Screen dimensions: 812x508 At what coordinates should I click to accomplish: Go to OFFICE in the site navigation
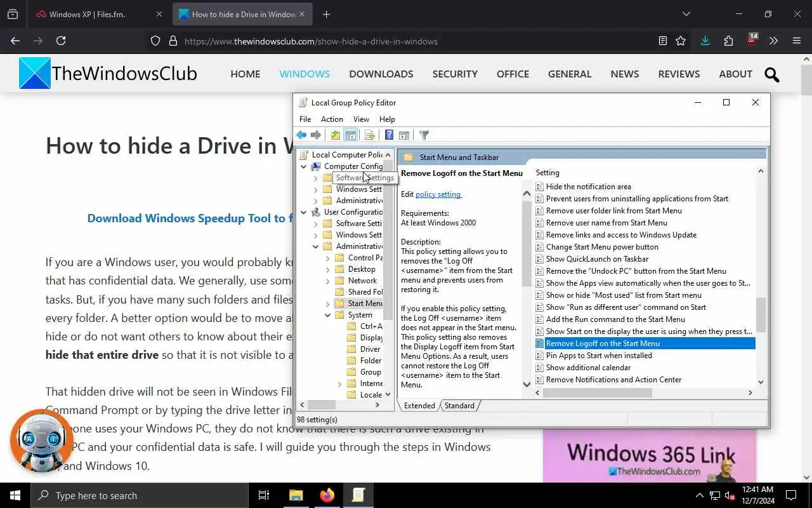tap(513, 74)
